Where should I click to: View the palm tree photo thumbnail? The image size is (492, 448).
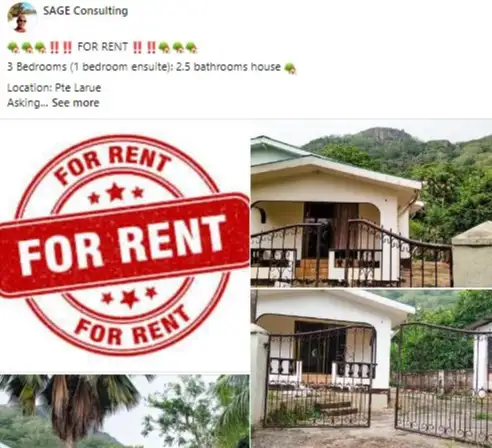point(124,411)
